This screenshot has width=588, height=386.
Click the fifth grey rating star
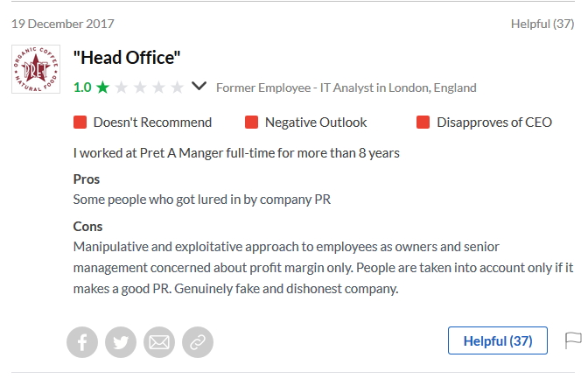click(x=177, y=88)
